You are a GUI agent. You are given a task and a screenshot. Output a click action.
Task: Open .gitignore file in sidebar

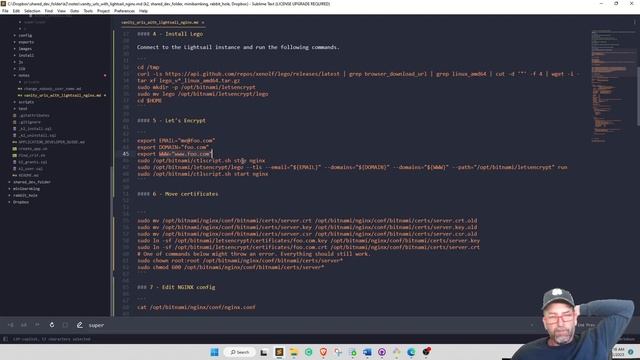click(x=30, y=122)
